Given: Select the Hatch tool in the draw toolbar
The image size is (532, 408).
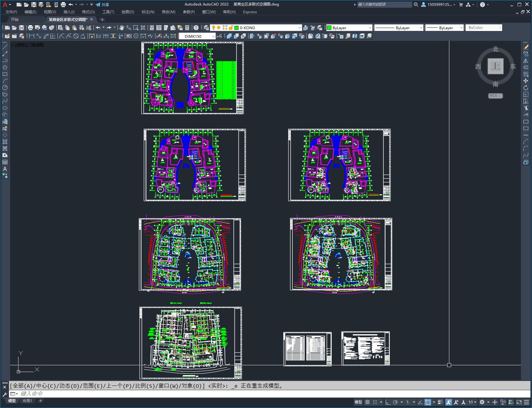Looking at the screenshot, I should (5, 142).
